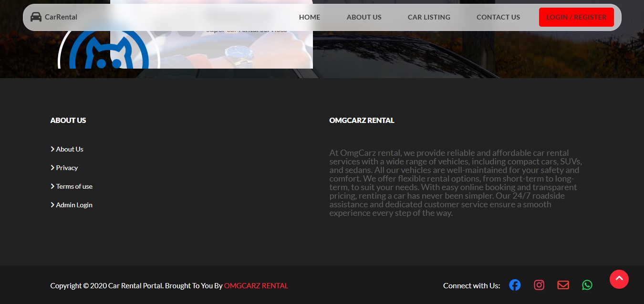Click the email envelope icon
This screenshot has height=304, width=644.
tap(563, 285)
